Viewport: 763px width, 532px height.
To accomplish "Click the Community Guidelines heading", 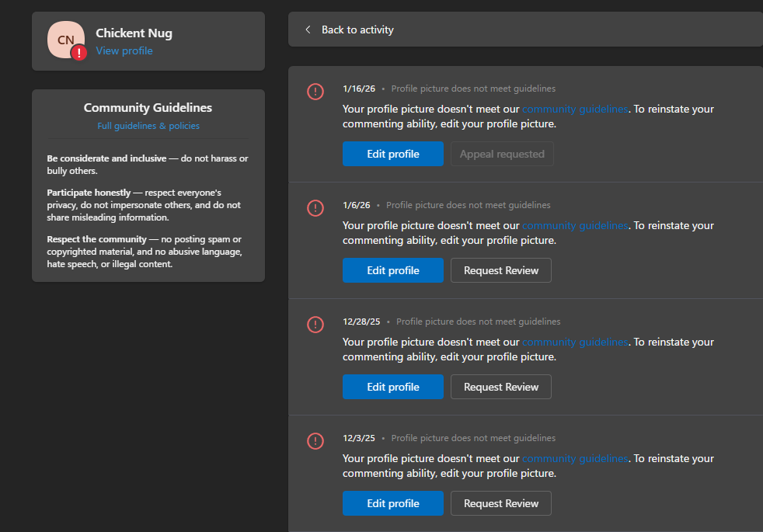I will (x=148, y=107).
